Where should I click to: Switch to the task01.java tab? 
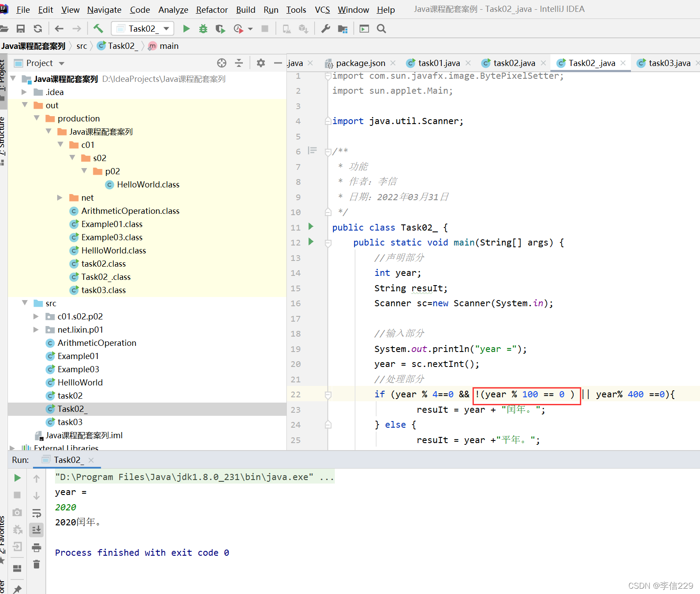click(x=439, y=63)
